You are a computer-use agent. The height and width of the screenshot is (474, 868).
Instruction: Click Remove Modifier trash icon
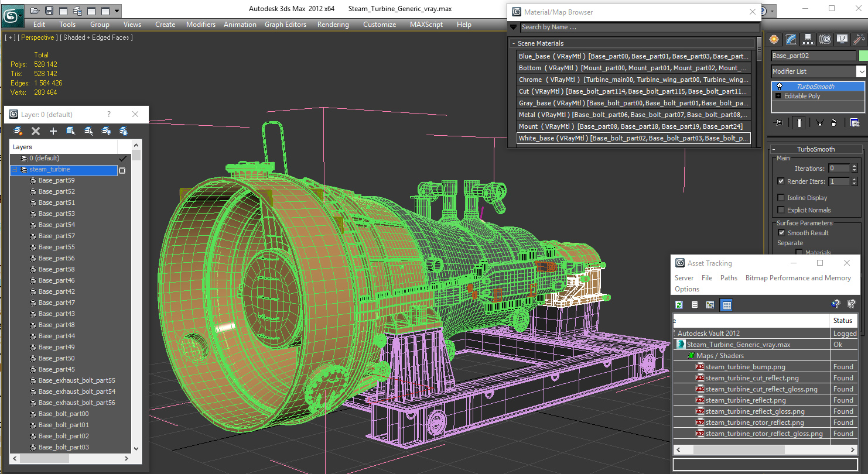(833, 122)
